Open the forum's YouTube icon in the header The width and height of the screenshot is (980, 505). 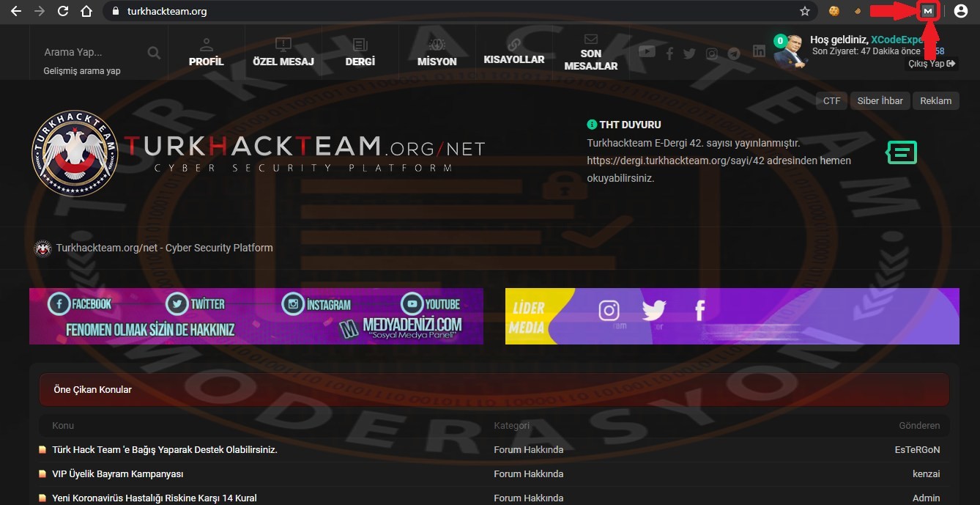(647, 52)
